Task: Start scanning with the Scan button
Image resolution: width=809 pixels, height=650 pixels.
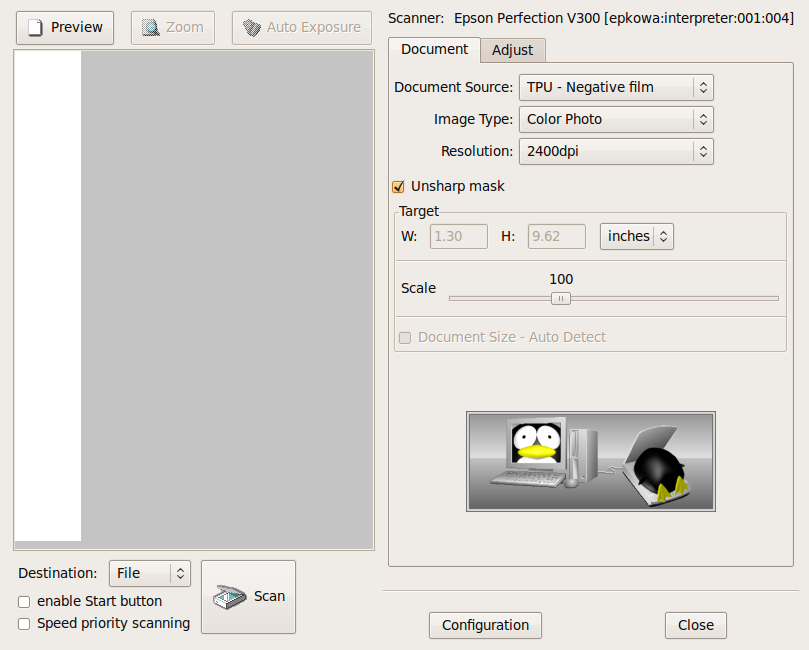Action: 248,597
